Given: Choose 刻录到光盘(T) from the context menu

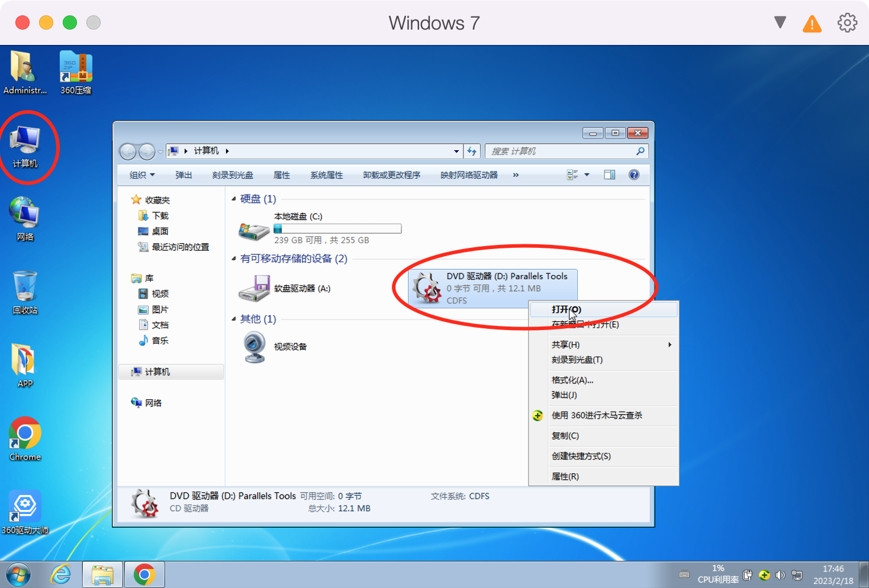Looking at the screenshot, I should [578, 360].
